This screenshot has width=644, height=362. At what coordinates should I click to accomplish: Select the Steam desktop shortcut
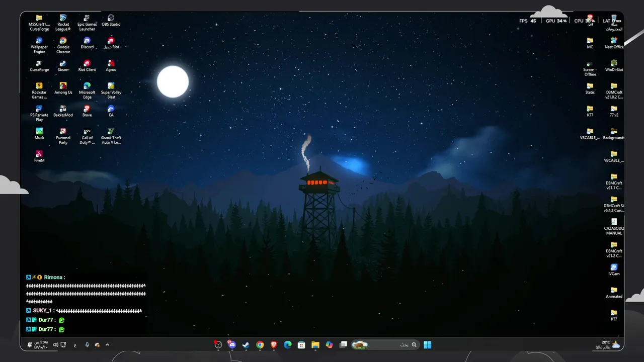coord(63,66)
